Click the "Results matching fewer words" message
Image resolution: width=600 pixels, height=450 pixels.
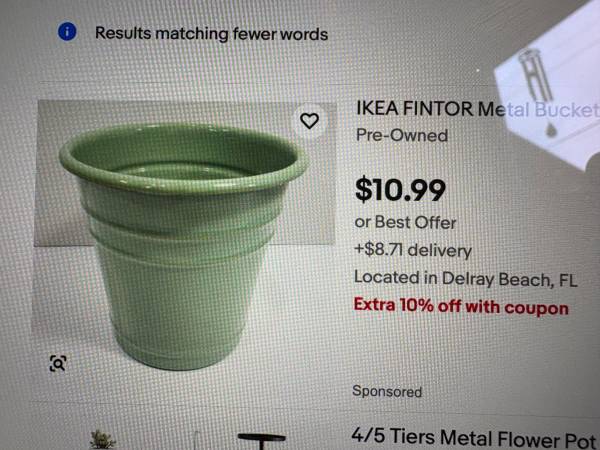click(x=211, y=33)
